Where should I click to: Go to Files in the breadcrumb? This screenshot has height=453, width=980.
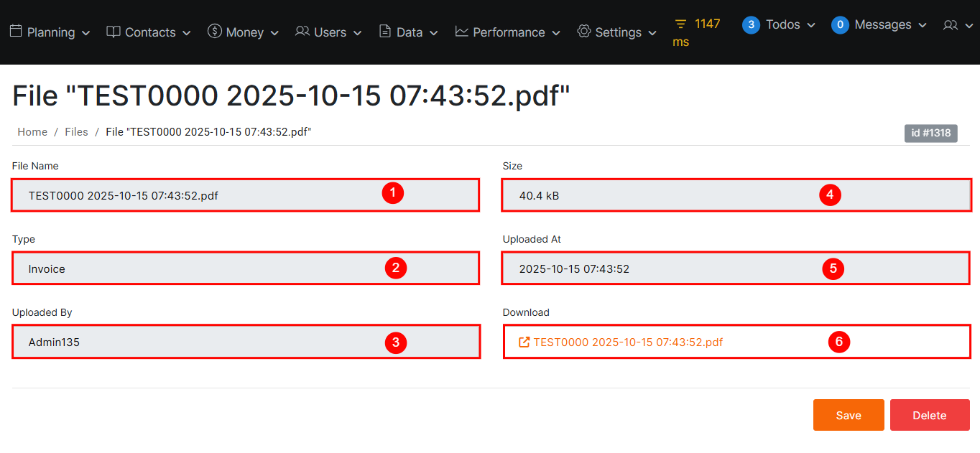click(76, 132)
